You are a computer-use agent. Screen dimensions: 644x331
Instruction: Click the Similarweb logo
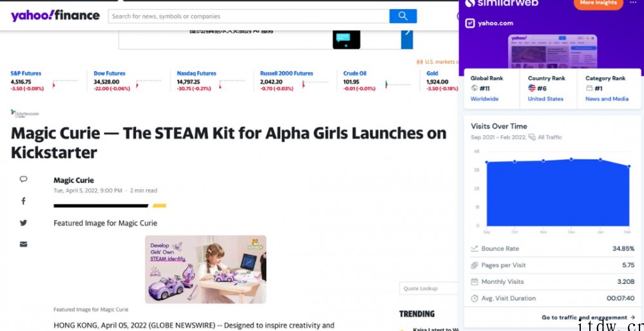502,3
